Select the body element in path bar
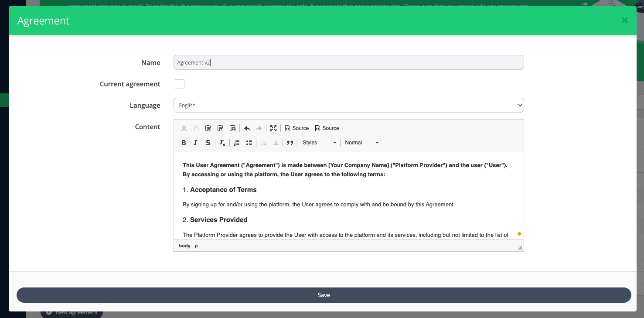This screenshot has height=318, width=644. pyautogui.click(x=184, y=246)
